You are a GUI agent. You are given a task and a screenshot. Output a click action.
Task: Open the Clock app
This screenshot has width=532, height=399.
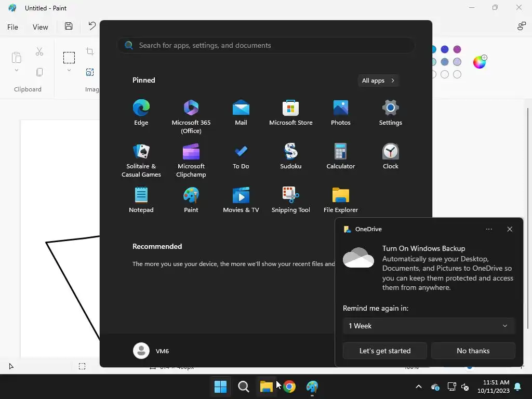[391, 156]
